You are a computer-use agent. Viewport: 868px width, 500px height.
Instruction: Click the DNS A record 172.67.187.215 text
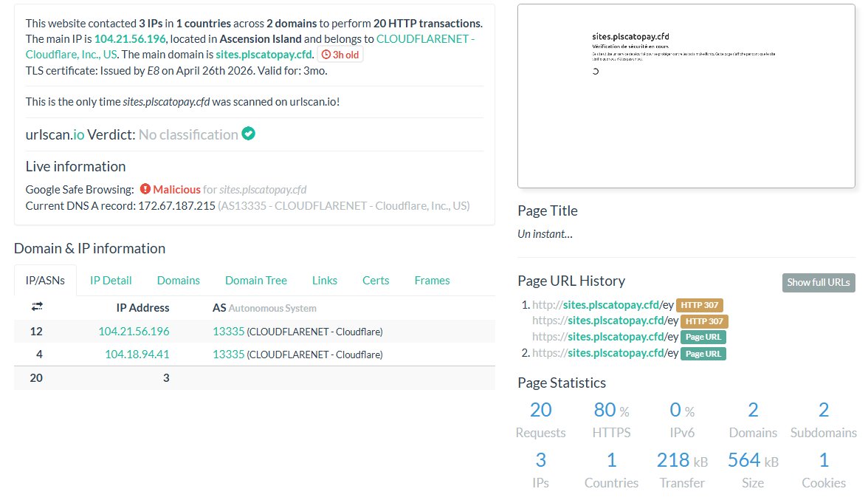point(176,205)
